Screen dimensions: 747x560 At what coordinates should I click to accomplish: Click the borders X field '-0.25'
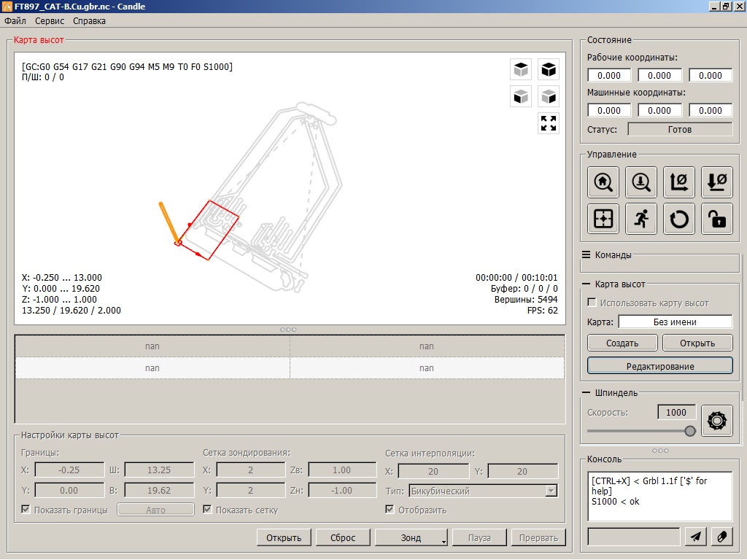(69, 470)
